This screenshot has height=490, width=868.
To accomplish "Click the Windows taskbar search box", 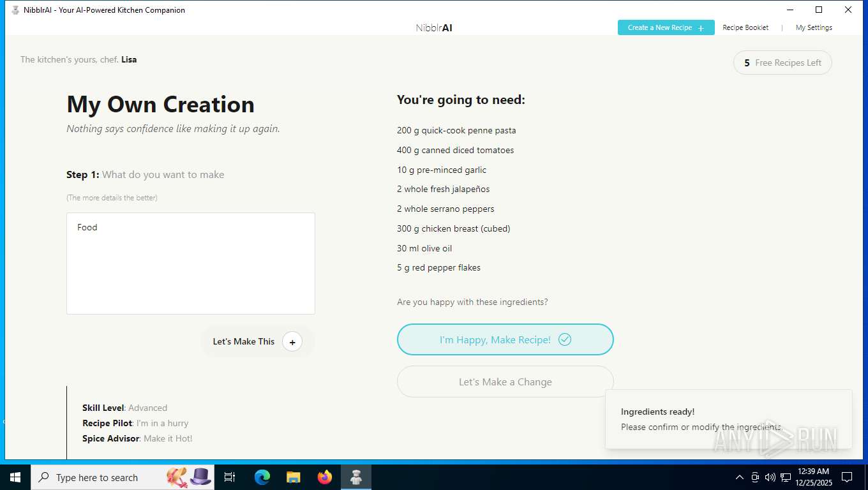I will pyautogui.click(x=123, y=477).
